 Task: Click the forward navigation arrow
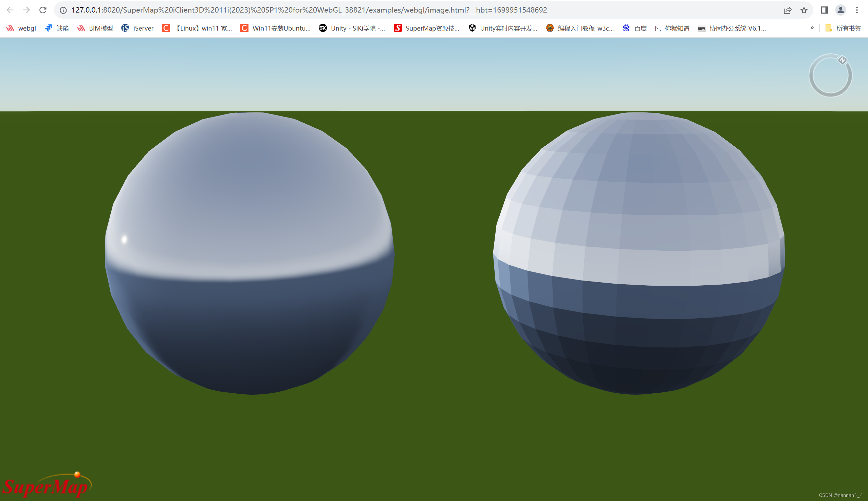26,10
